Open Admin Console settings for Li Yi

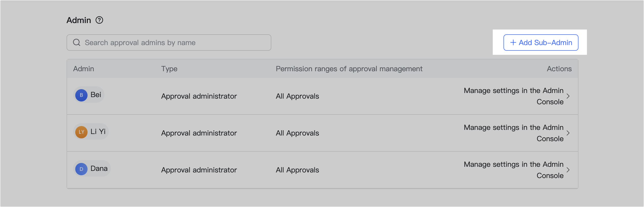[514, 133]
